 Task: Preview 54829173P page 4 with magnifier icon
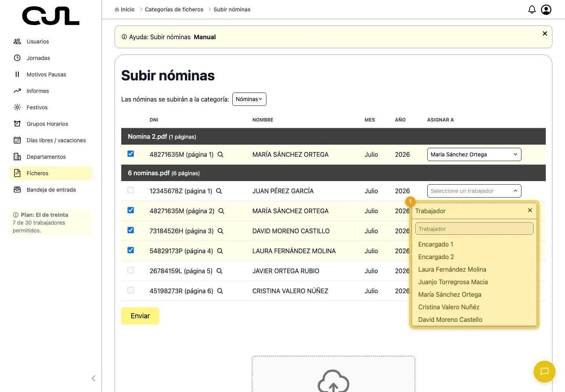[x=220, y=251]
